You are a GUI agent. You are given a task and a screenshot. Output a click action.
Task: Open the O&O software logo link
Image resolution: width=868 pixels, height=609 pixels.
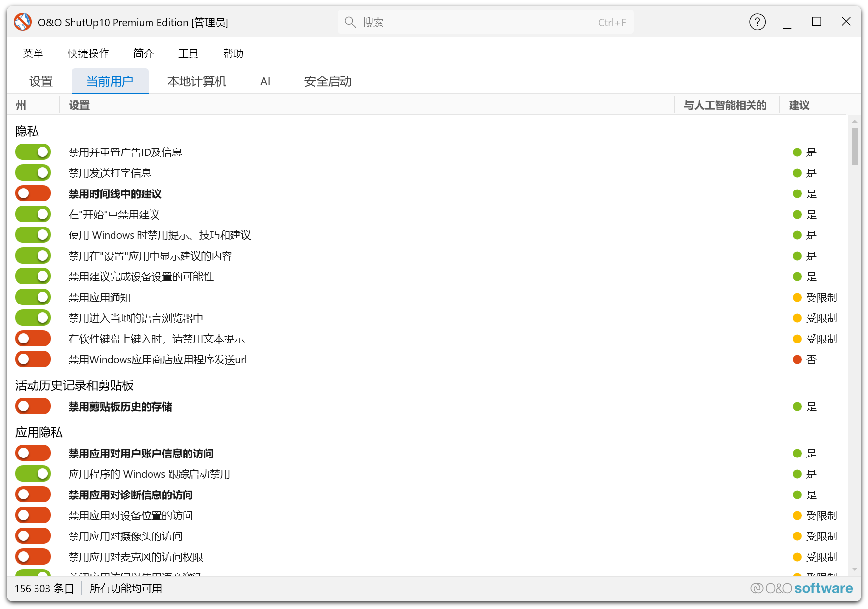tap(801, 588)
